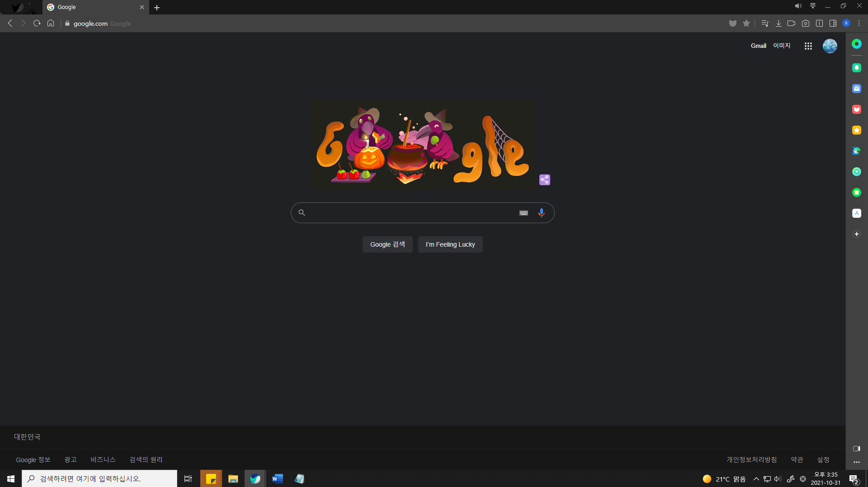Open the 비즈니스 footer link
This screenshot has width=868, height=487.
coord(103,459)
